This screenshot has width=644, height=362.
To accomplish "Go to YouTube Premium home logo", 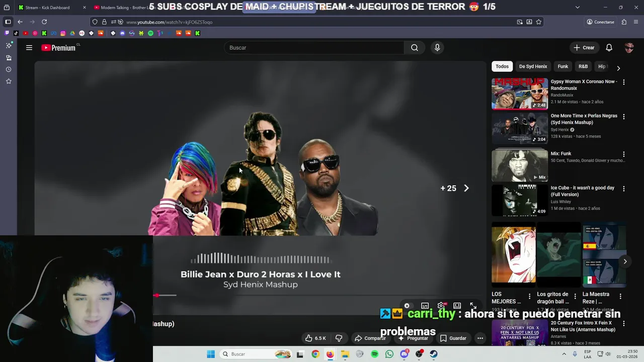I will 58,48.
